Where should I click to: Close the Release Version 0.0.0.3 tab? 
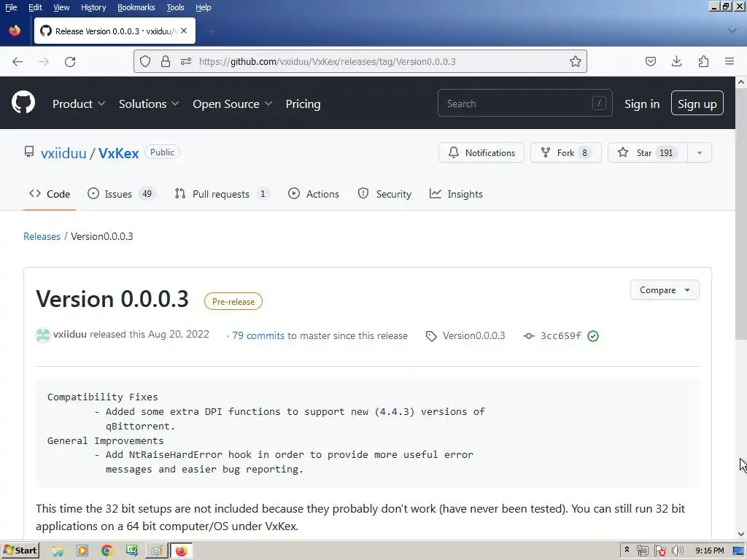click(x=184, y=31)
